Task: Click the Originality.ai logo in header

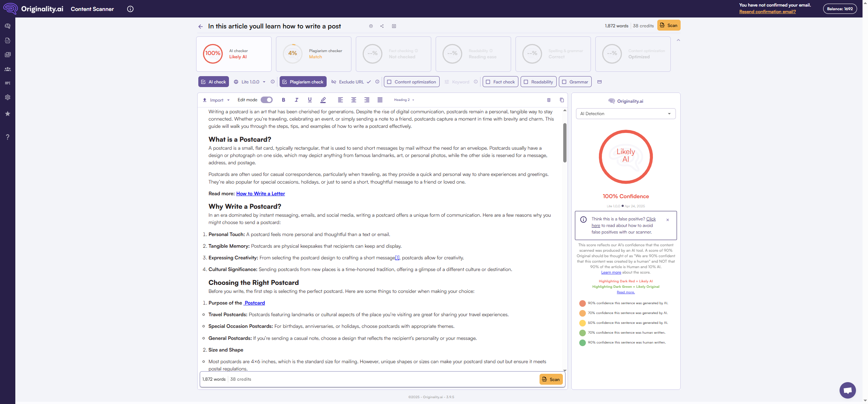Action: click(33, 9)
